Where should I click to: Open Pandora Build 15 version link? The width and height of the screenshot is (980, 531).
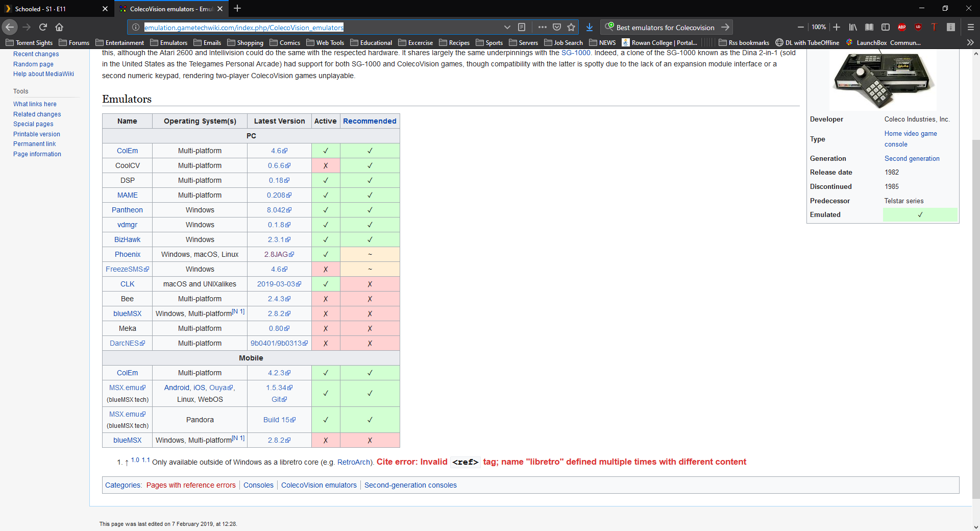(x=279, y=420)
